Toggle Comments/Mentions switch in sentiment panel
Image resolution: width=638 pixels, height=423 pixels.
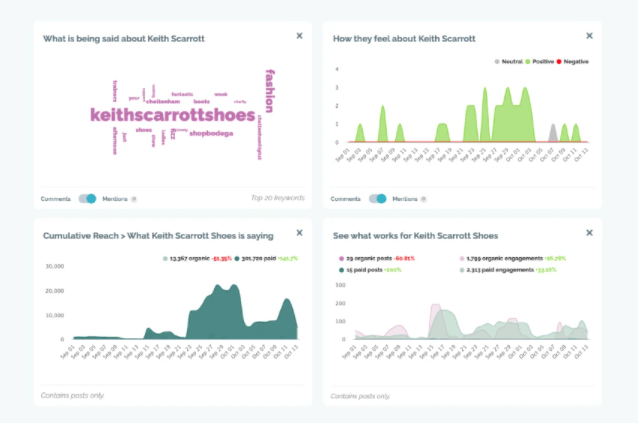377,199
